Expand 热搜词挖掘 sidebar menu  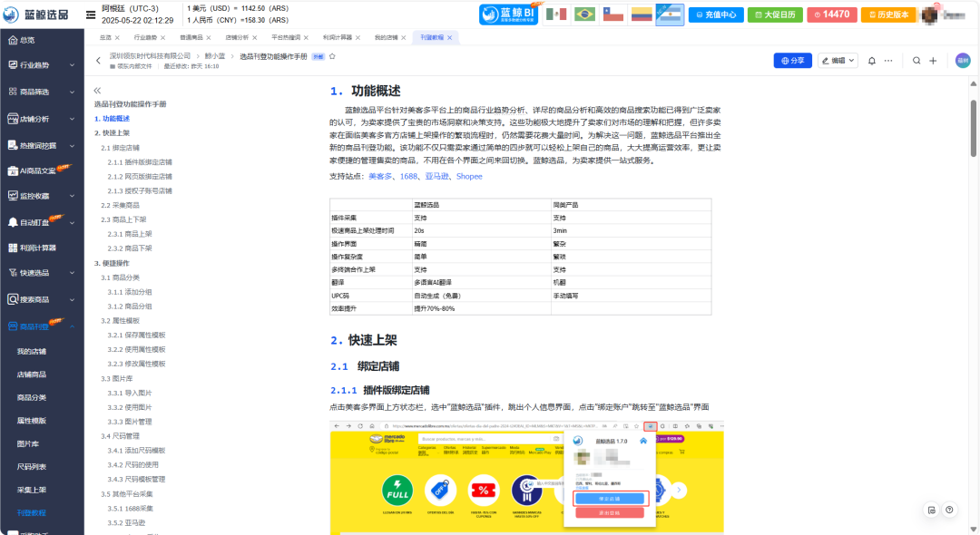(42, 145)
